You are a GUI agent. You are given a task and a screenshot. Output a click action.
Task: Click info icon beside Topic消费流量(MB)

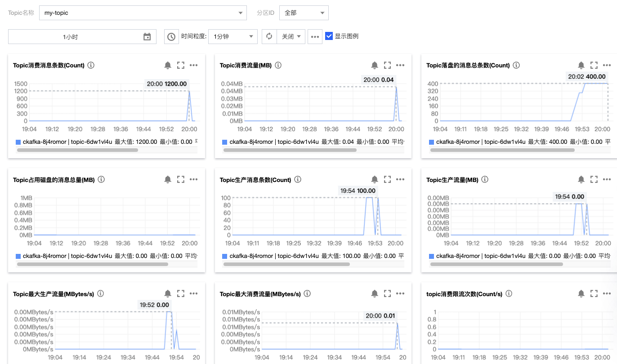tap(278, 65)
